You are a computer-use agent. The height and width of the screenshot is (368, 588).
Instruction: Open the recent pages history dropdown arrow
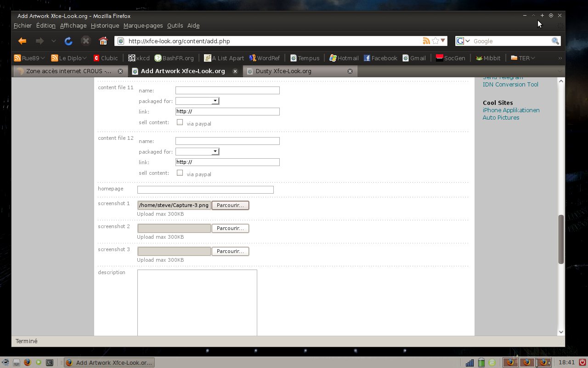(54, 41)
